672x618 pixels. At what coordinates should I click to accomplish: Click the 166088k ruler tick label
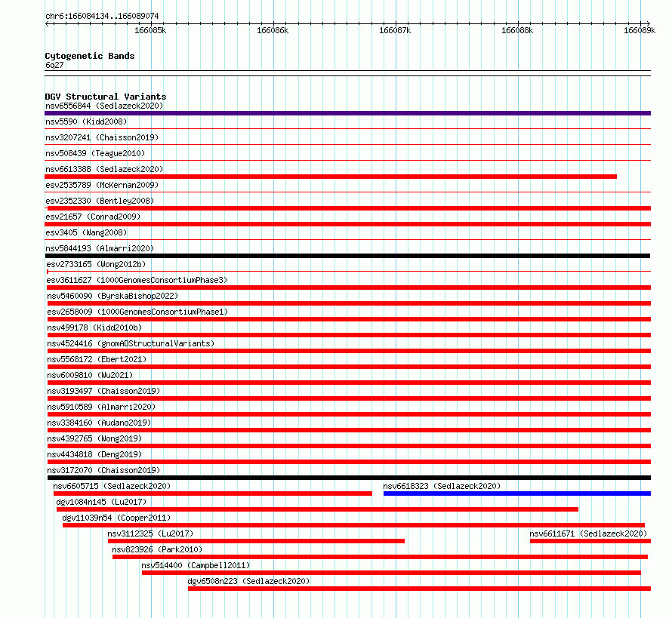517,30
